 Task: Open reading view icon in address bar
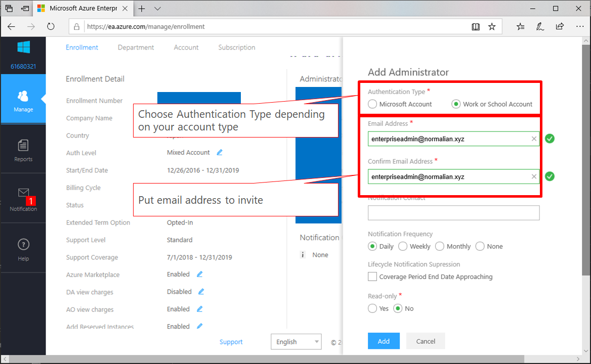pos(476,27)
